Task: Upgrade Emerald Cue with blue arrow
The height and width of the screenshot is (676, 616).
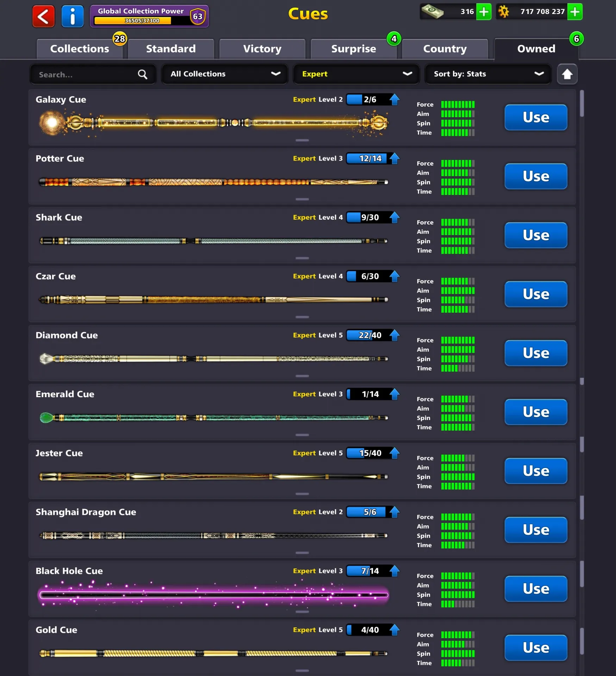Action: click(394, 394)
